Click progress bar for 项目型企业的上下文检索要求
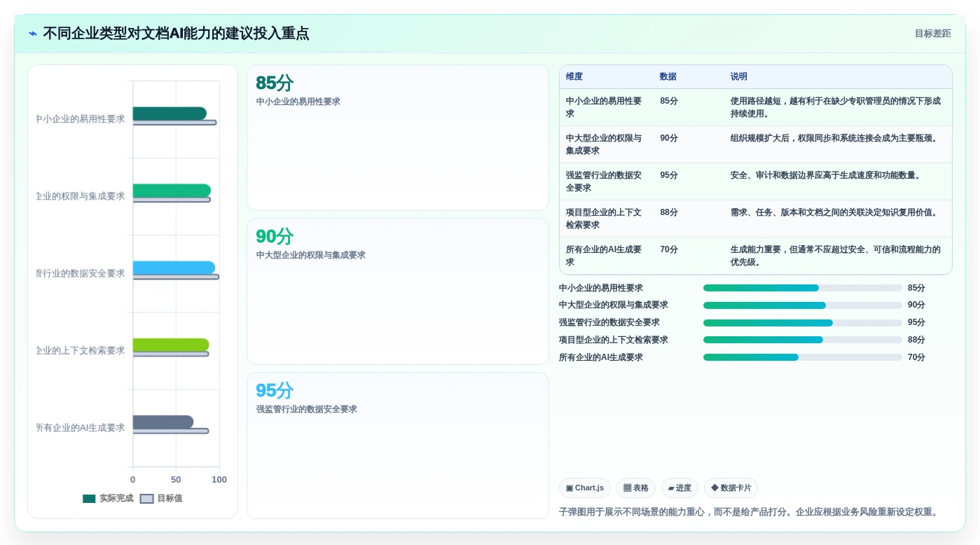The image size is (980, 545). [802, 340]
